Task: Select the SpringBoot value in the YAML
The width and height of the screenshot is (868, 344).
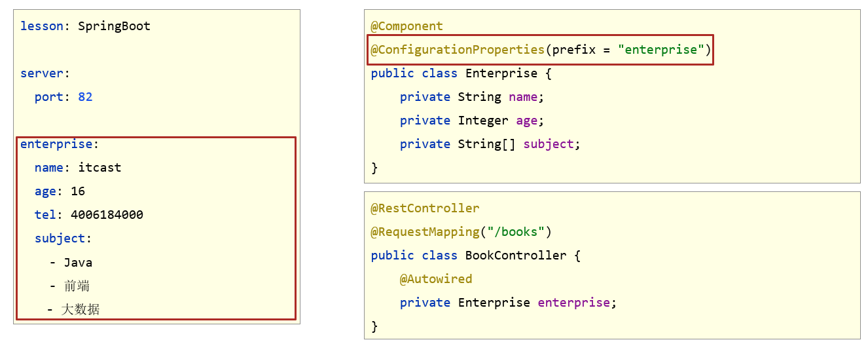Action: 114,26
